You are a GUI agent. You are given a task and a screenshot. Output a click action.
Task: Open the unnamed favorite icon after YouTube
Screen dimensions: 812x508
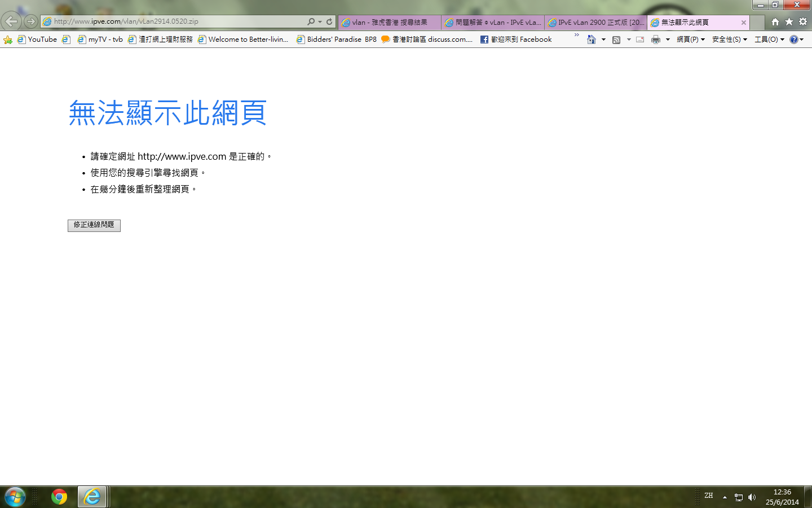[x=66, y=40]
